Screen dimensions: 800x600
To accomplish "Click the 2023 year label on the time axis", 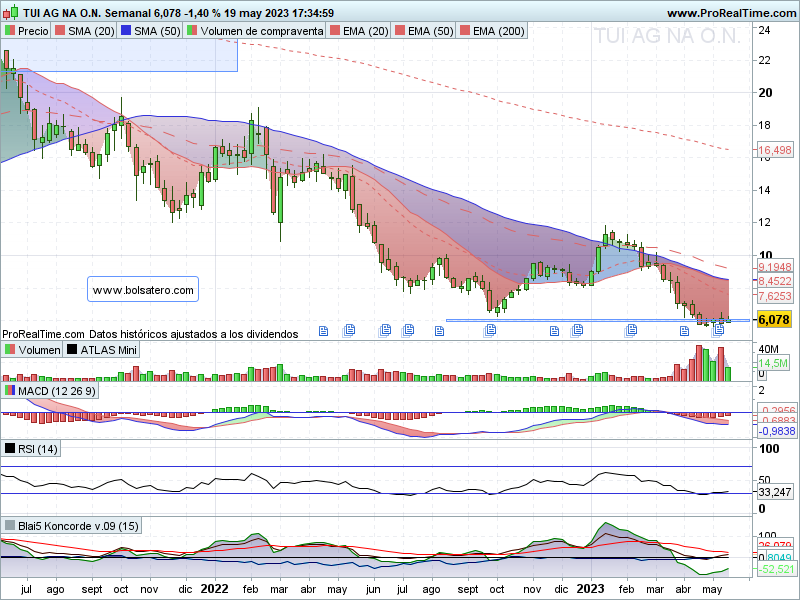I will point(590,589).
